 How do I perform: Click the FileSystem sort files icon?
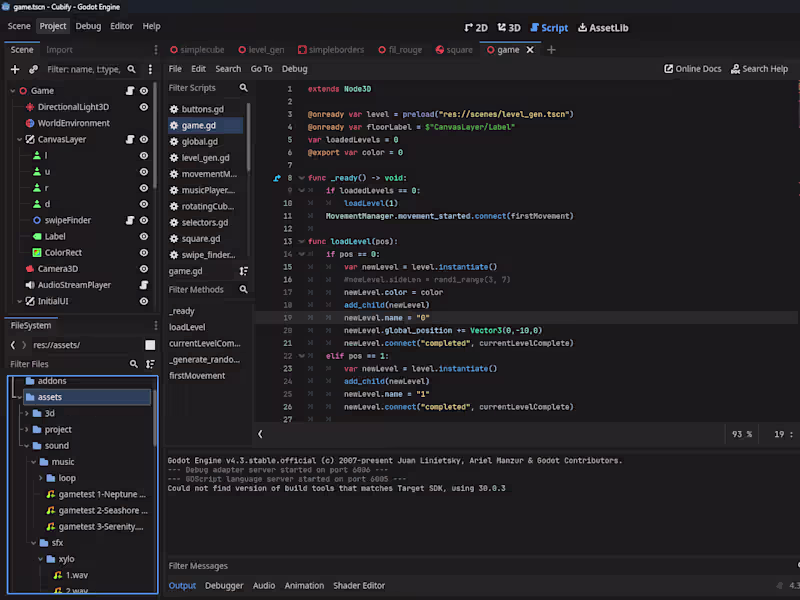pyautogui.click(x=150, y=364)
